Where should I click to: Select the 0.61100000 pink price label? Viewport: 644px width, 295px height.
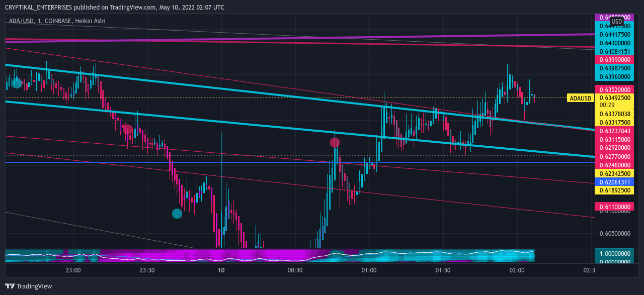tap(615, 207)
